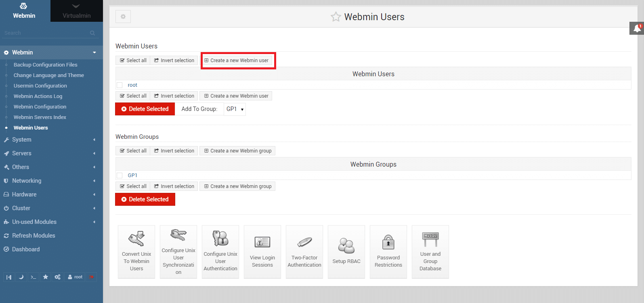The image size is (644, 303).
Task: Open Backup Configuration Files menu item
Action: (x=46, y=65)
